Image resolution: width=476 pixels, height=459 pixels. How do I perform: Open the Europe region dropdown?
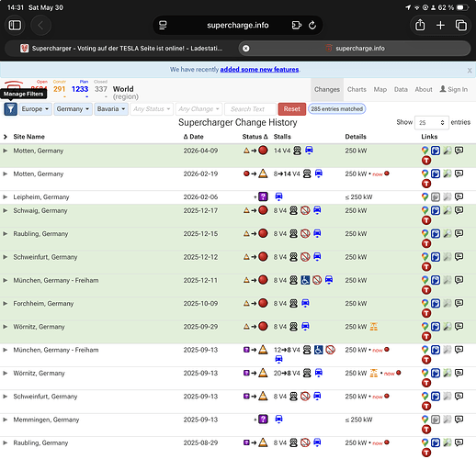35,109
